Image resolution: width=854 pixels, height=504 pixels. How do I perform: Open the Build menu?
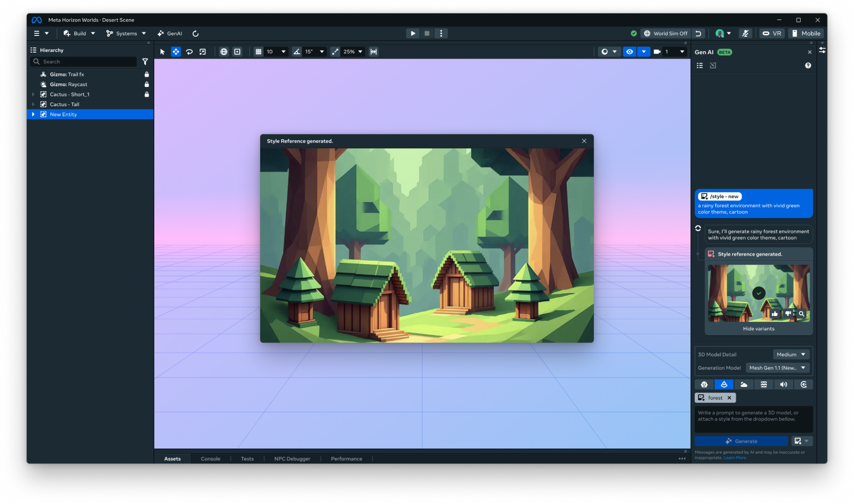tap(79, 33)
